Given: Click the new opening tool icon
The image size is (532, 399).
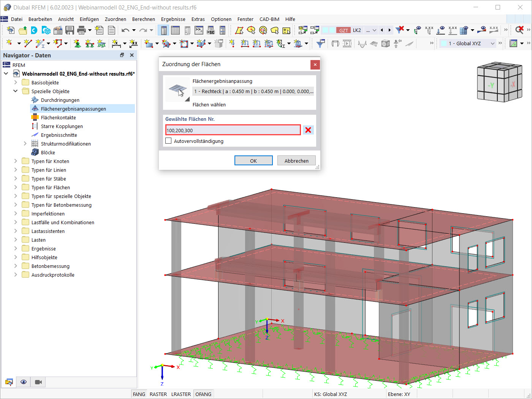Looking at the screenshot, I should pyautogui.click(x=184, y=43).
